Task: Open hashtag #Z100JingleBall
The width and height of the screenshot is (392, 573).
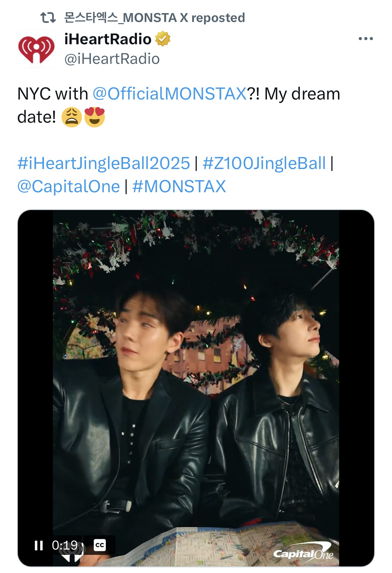Action: point(264,163)
